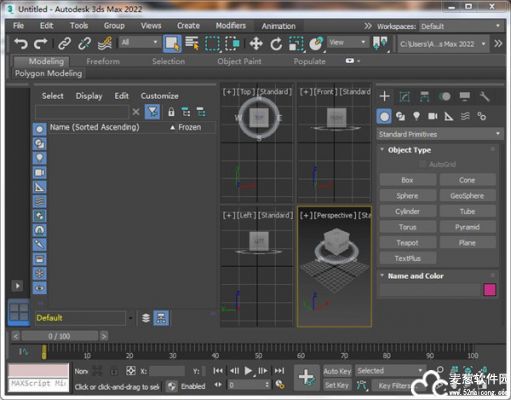Activate Select and Rotate tool
This screenshot has width=511, height=400.
(x=276, y=44)
